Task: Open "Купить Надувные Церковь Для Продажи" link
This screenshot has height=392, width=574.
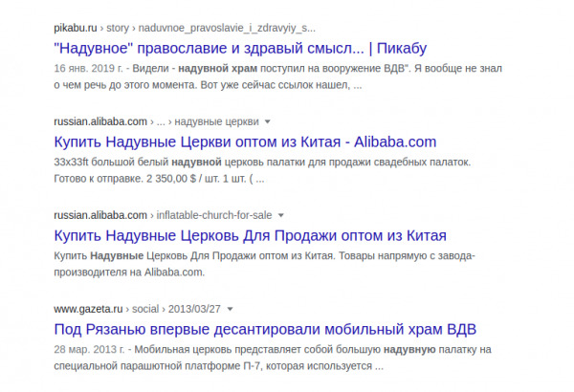Action: (250, 236)
